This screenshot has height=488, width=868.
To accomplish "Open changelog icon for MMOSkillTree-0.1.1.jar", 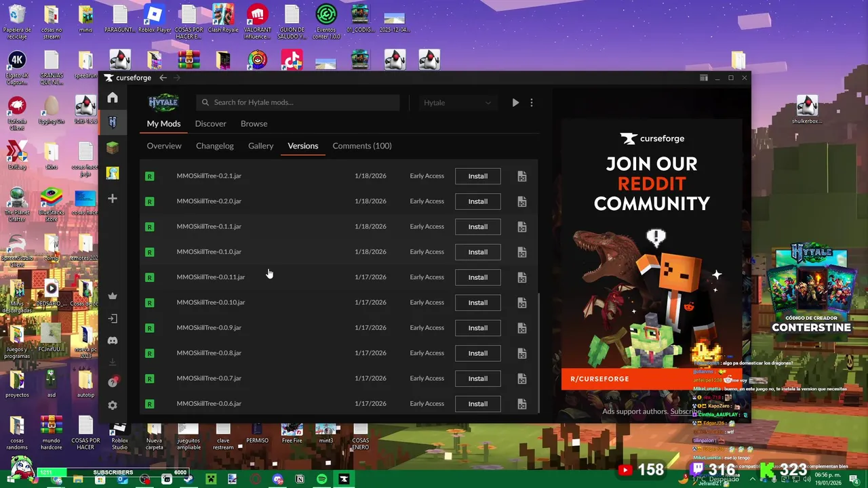I will click(x=522, y=227).
